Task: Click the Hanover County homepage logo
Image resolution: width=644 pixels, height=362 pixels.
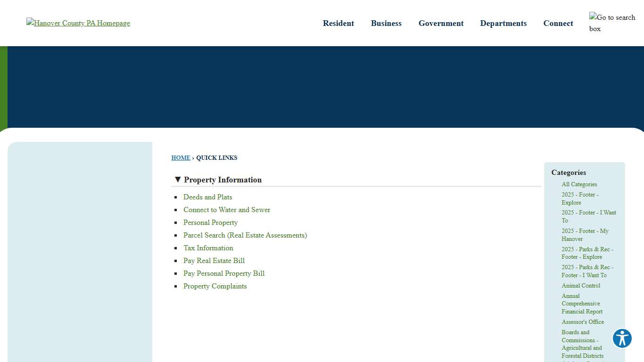Action: [78, 23]
